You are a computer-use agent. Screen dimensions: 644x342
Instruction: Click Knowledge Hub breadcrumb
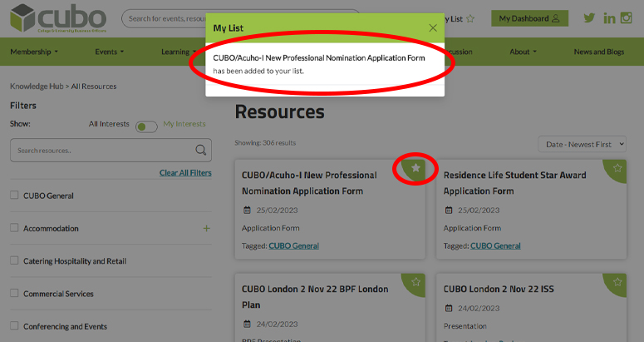[x=37, y=87]
